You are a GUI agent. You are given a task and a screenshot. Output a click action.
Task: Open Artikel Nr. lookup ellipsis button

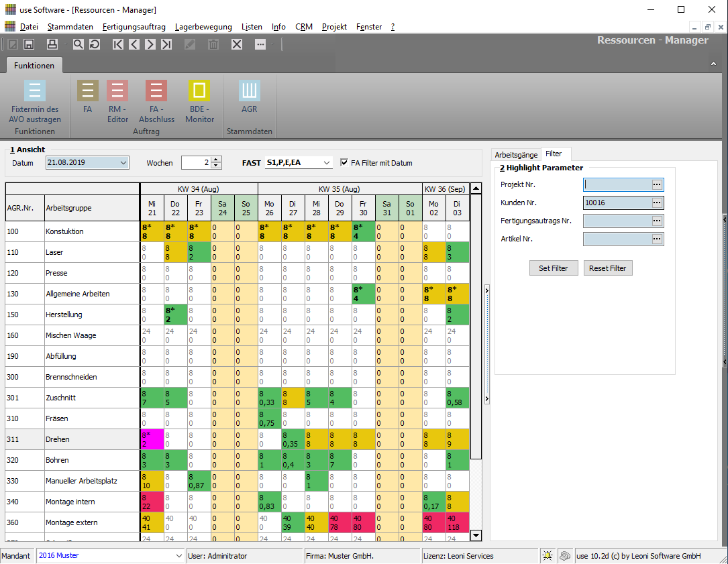coord(657,239)
